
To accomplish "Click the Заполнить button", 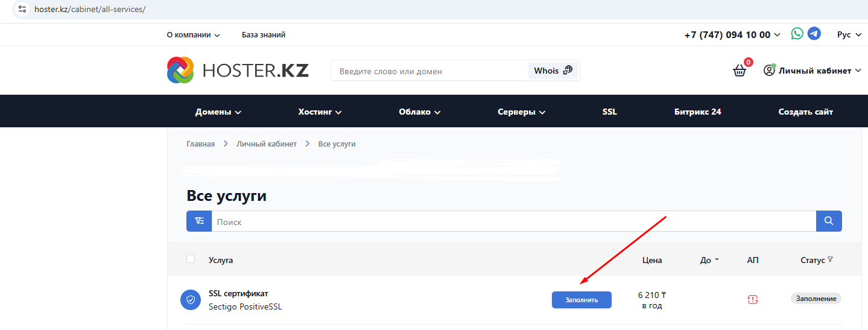I will coord(581,300).
